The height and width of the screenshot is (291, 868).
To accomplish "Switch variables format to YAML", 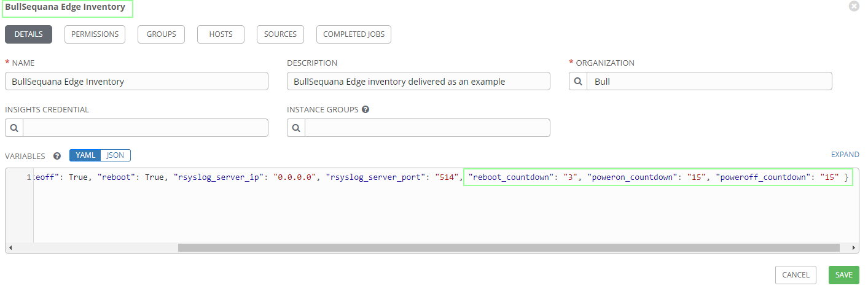I will tap(85, 155).
